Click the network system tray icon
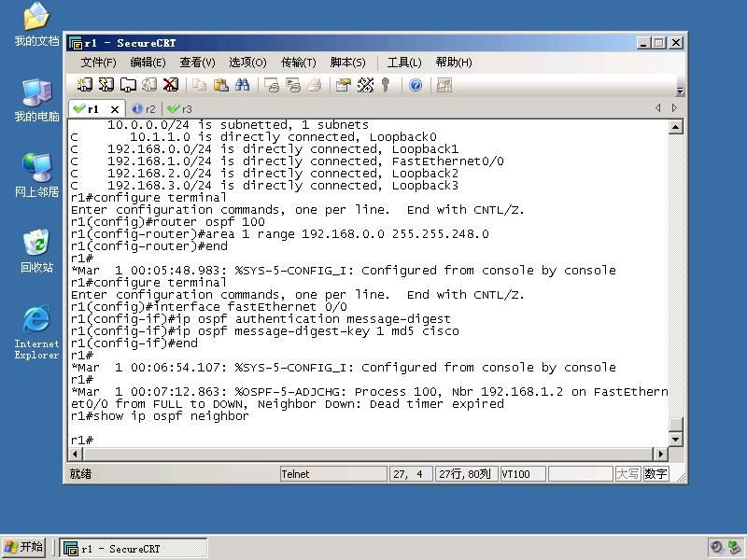The width and height of the screenshot is (747, 560). point(734,548)
